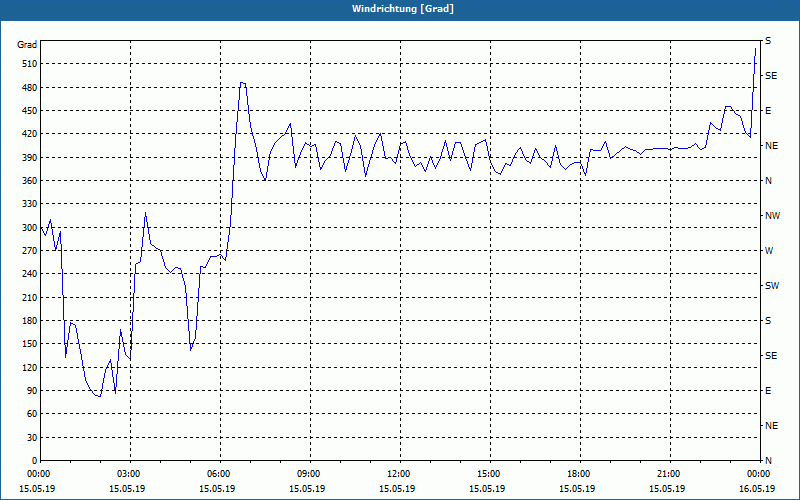Click the time label 21:00
This screenshot has width=800, height=500.
tap(670, 473)
